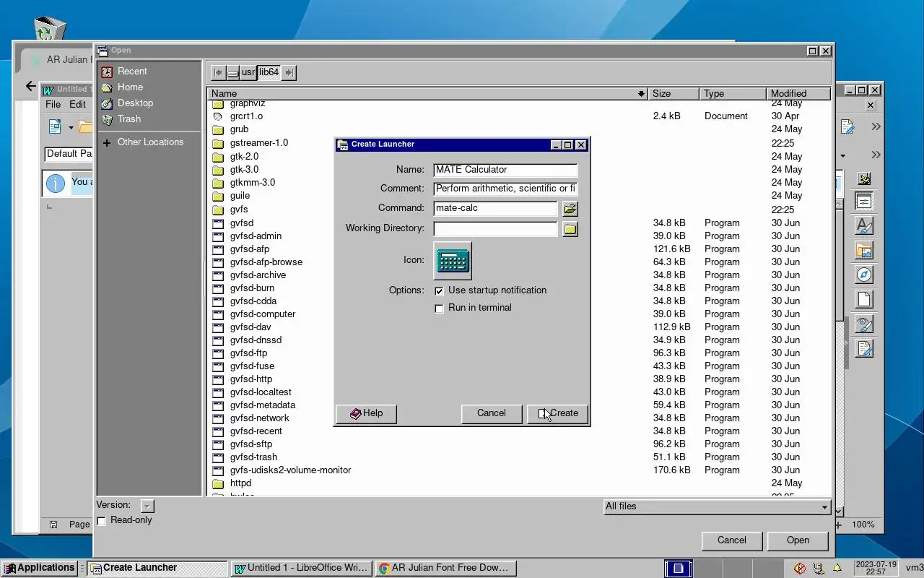Expand Writer toolbar overflow chevron

[876, 127]
